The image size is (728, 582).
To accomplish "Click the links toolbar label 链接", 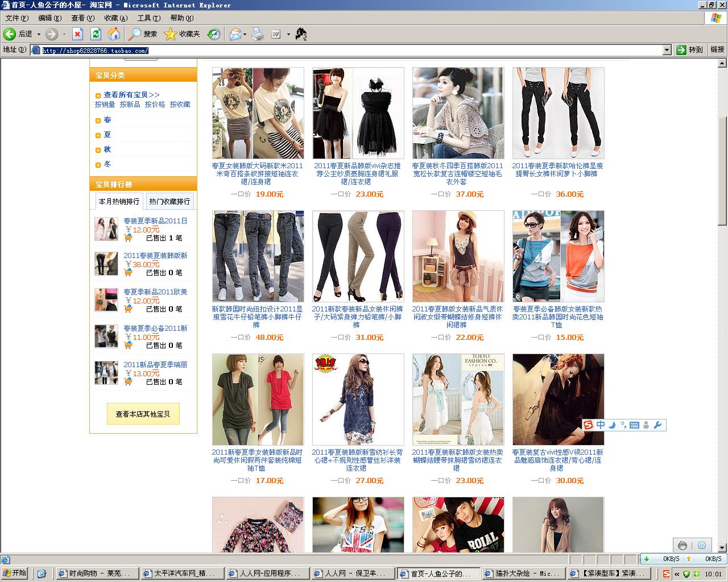I will coord(718,50).
